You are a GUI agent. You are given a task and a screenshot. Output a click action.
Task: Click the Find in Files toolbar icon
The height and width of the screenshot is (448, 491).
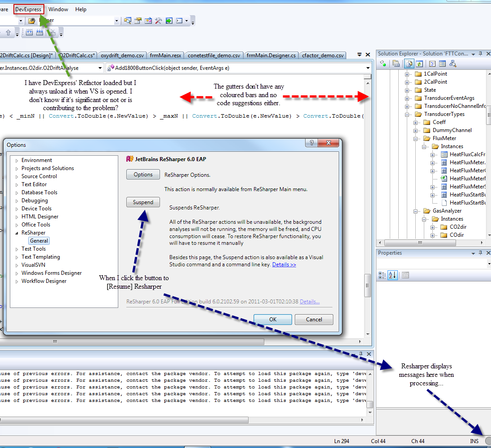tap(32, 21)
